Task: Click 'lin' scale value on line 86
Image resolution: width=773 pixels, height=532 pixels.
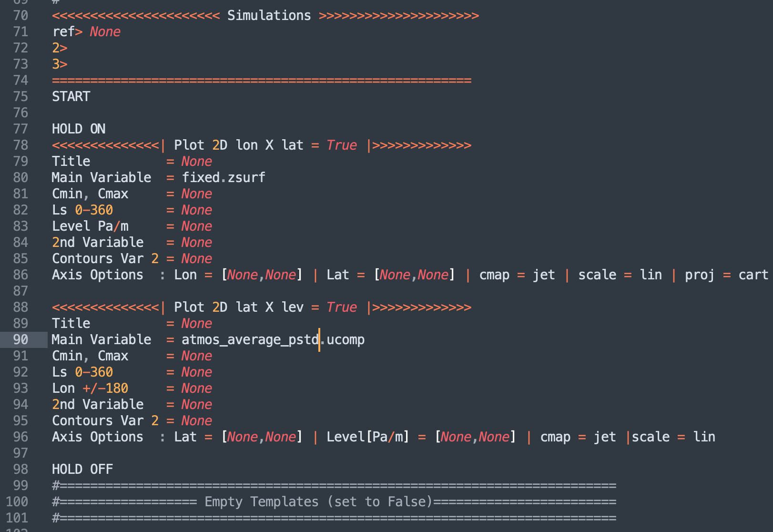Action: 651,275
